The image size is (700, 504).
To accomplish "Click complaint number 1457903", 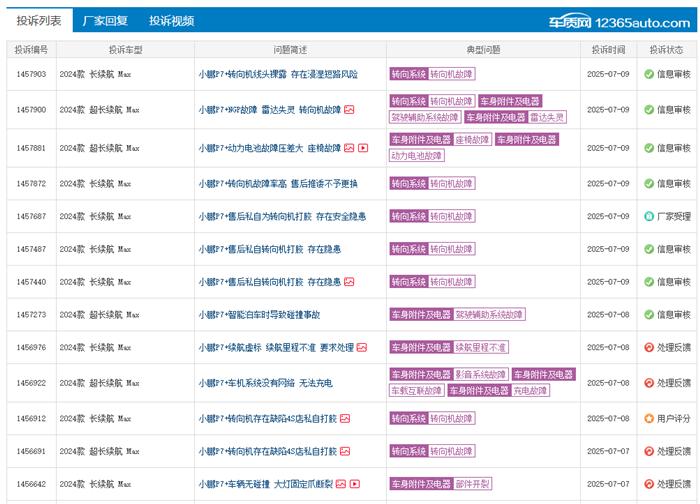I will 31,74.
